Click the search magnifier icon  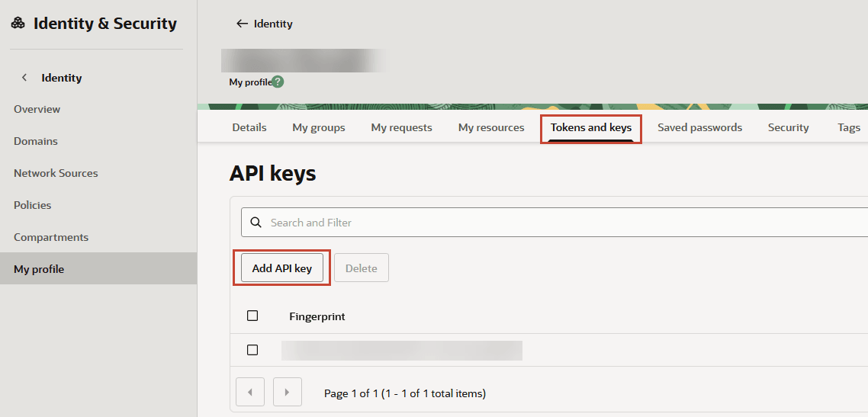click(x=256, y=223)
